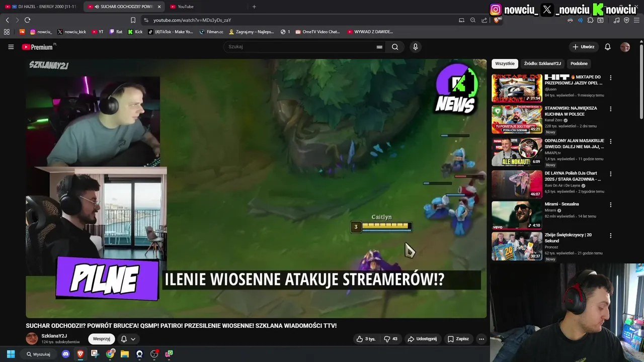Bookmark this page icon in address bar
Viewport: 644px width, 362px height.
click(x=133, y=20)
